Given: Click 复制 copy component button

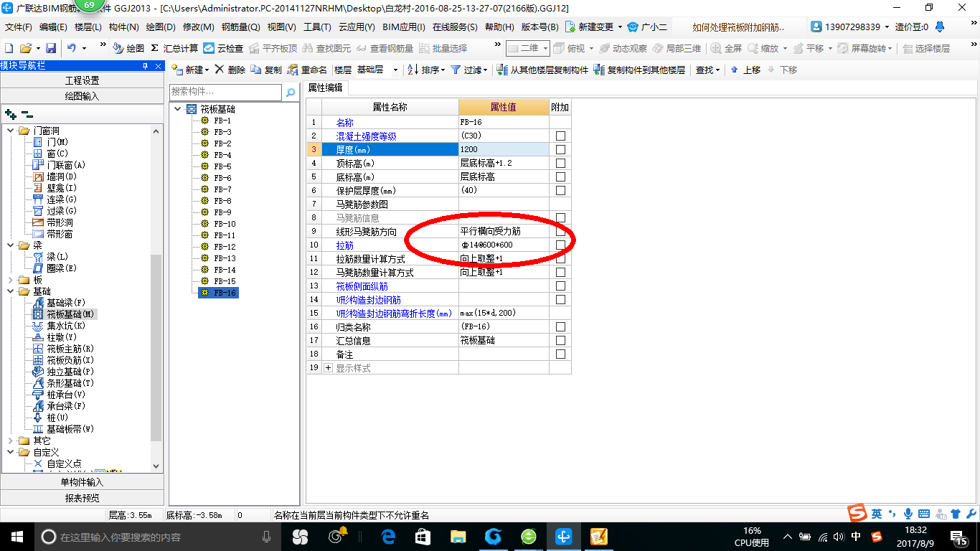Looking at the screenshot, I should tap(267, 70).
